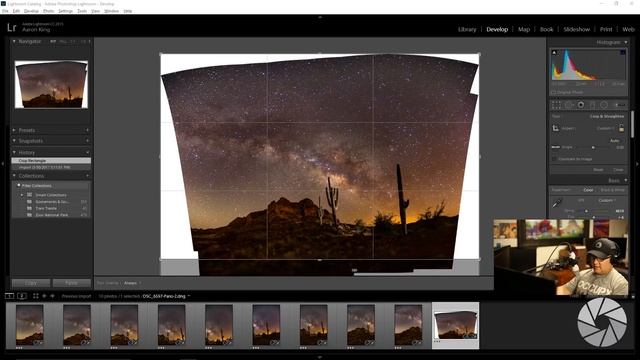Go forward with filmstrip right arrow
The width and height of the screenshot is (640, 360).
[52, 296]
